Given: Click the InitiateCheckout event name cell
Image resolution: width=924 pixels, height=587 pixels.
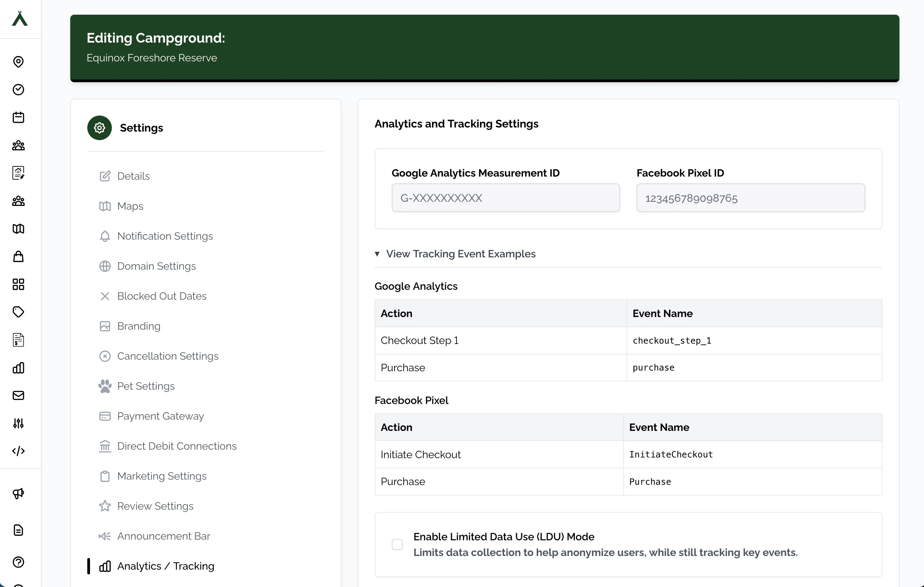Looking at the screenshot, I should tap(753, 455).
